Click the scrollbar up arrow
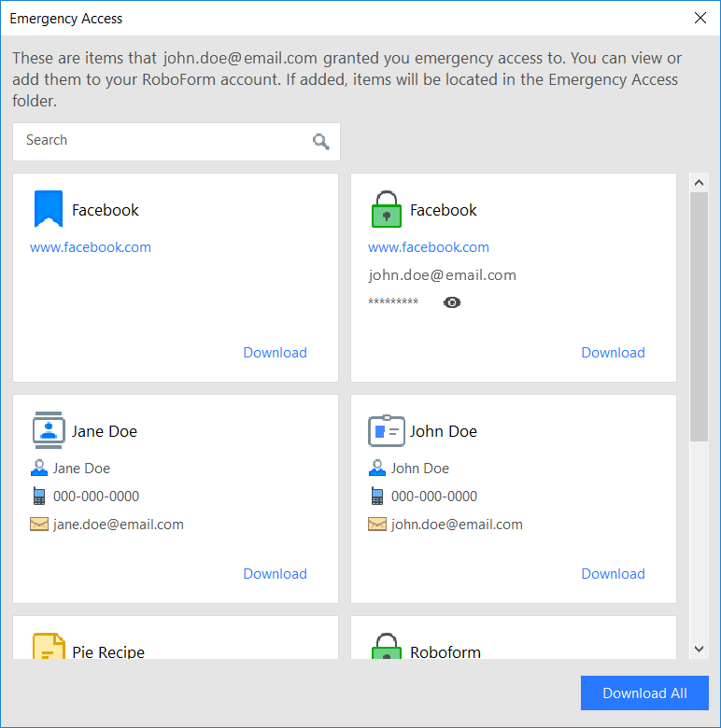Viewport: 721px width, 728px height. pos(700,183)
